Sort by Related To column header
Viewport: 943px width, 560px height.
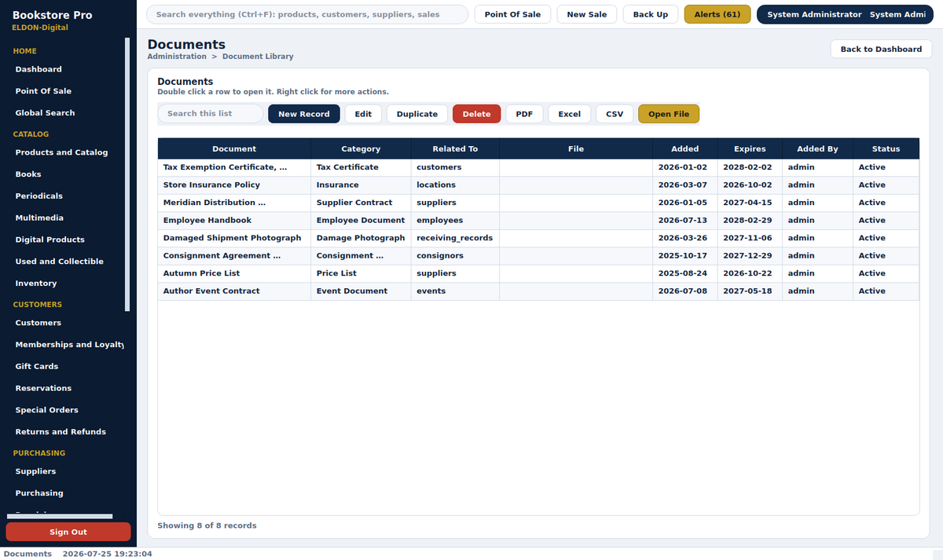pyautogui.click(x=455, y=148)
